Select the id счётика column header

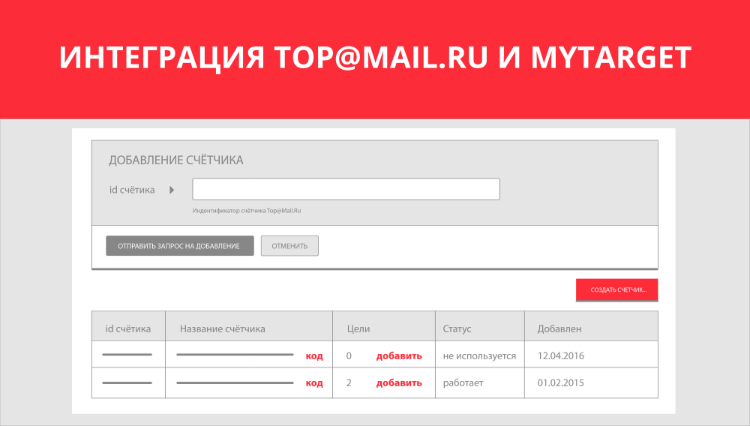[128, 328]
